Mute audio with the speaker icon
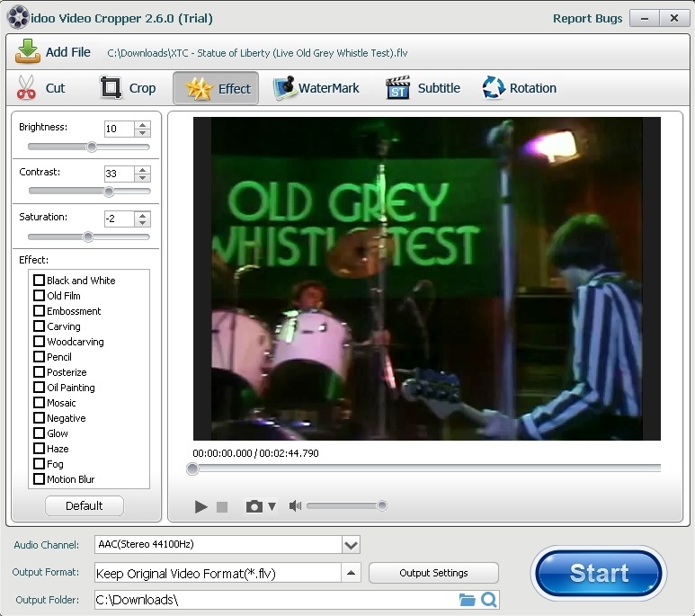The width and height of the screenshot is (695, 616). 295,505
